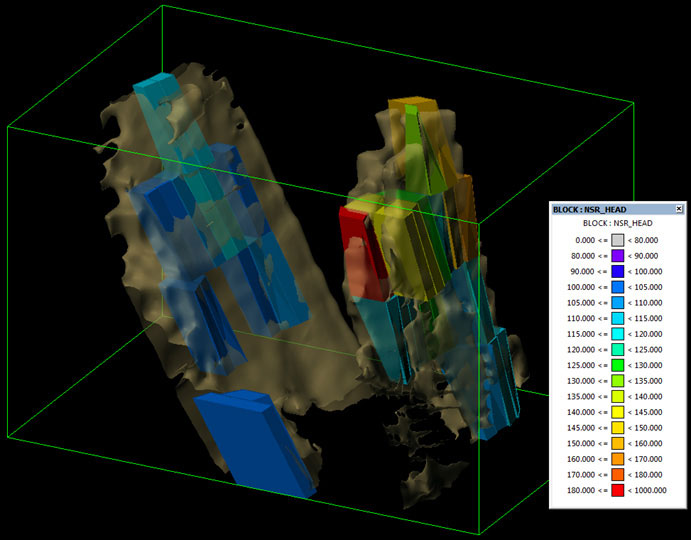
Task: Click the 135.000 to 140.000 yellow-green swatch
Action: pyautogui.click(x=618, y=396)
